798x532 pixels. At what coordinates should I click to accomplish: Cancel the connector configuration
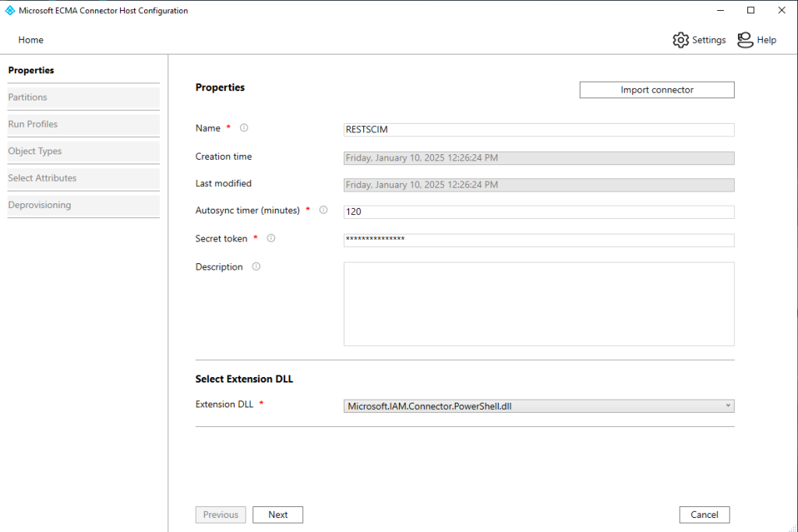coord(704,514)
